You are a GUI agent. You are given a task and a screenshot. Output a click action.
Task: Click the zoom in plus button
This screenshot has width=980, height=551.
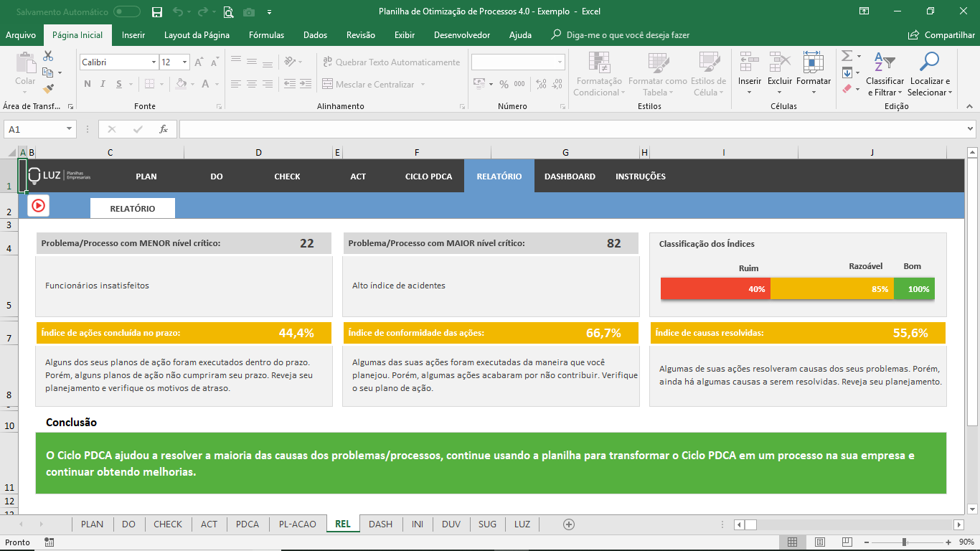point(948,542)
